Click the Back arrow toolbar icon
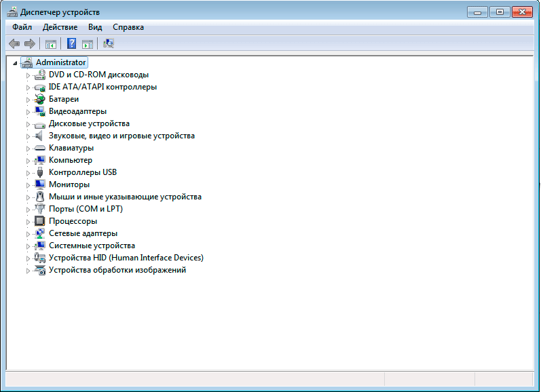 tap(14, 44)
